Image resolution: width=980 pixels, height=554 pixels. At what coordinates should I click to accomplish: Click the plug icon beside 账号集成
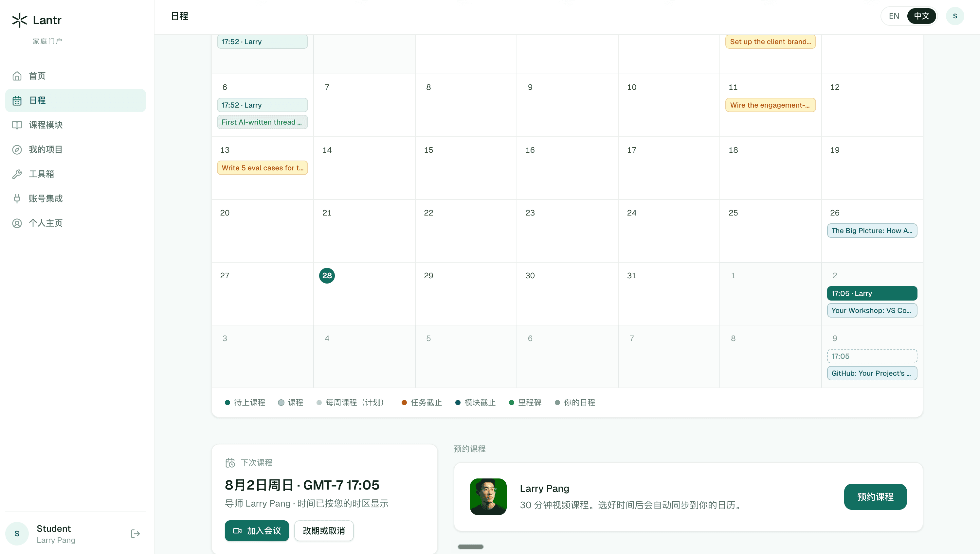(x=17, y=199)
